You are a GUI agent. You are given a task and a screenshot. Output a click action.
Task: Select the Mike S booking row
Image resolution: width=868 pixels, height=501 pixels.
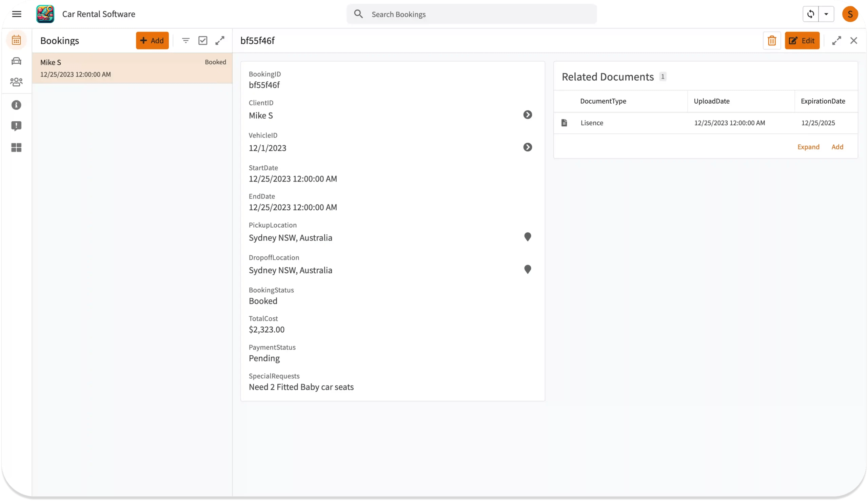point(132,68)
